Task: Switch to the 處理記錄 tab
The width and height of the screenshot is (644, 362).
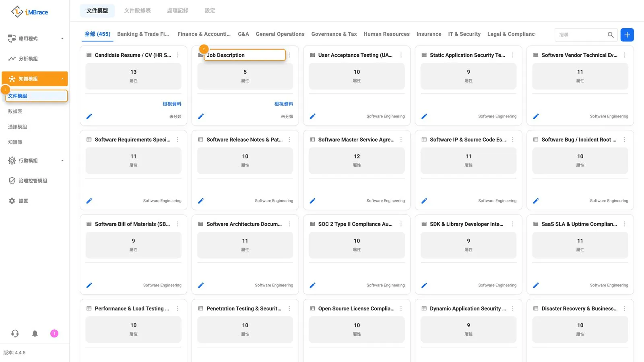Action: (x=178, y=10)
